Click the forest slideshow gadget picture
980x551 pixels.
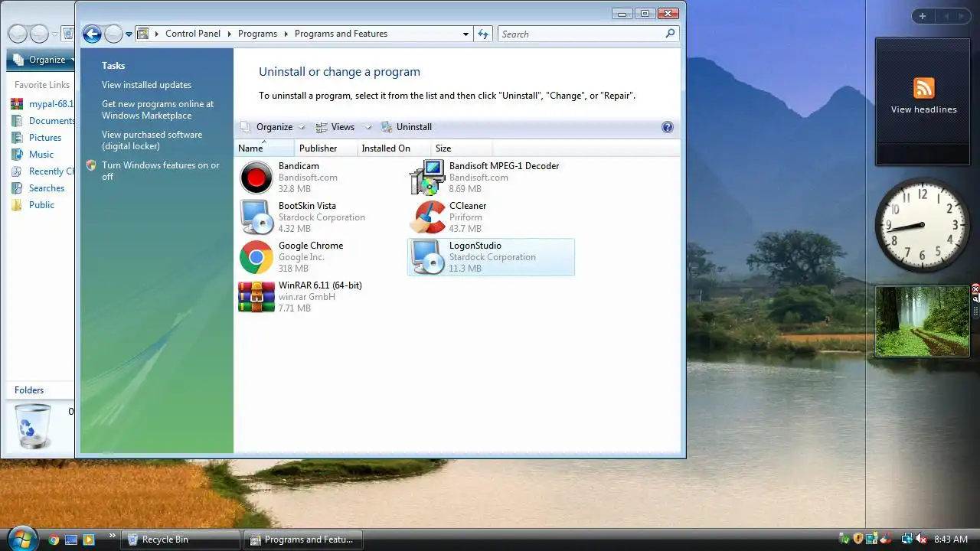(923, 321)
